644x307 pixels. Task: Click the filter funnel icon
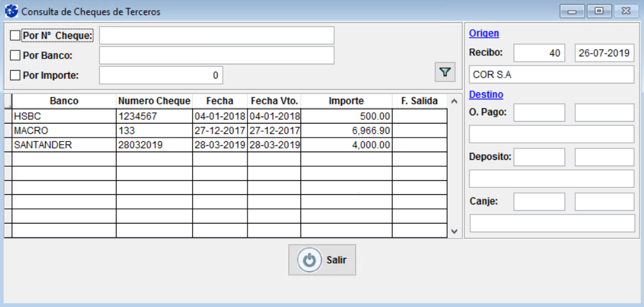tap(445, 73)
